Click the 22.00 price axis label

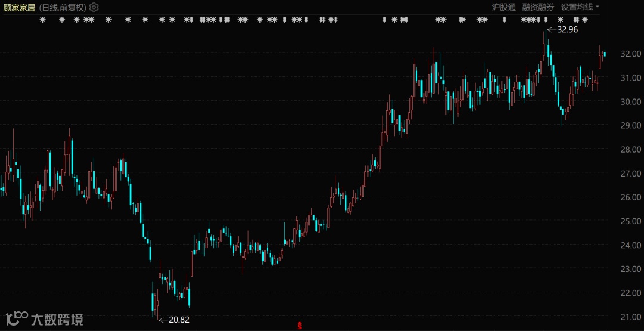pos(630,293)
